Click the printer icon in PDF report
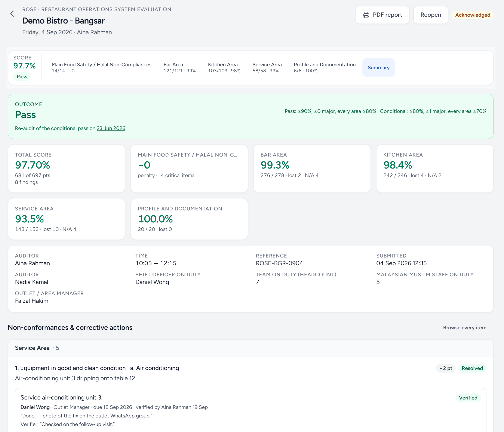This screenshot has height=432, width=504. coord(366,15)
